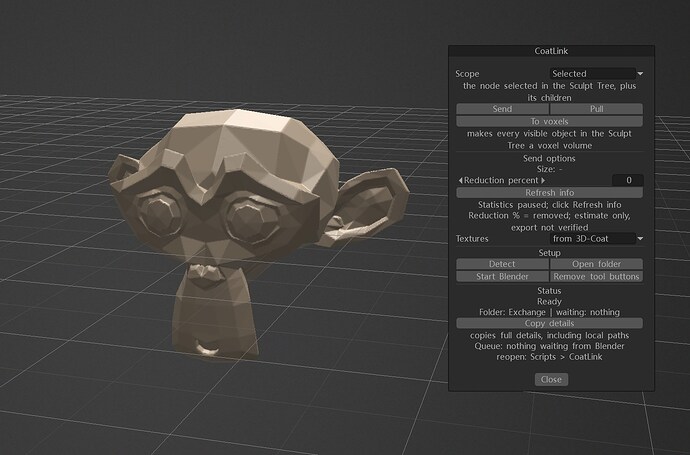
Task: Click the 'Size: -' text
Action: click(x=549, y=169)
